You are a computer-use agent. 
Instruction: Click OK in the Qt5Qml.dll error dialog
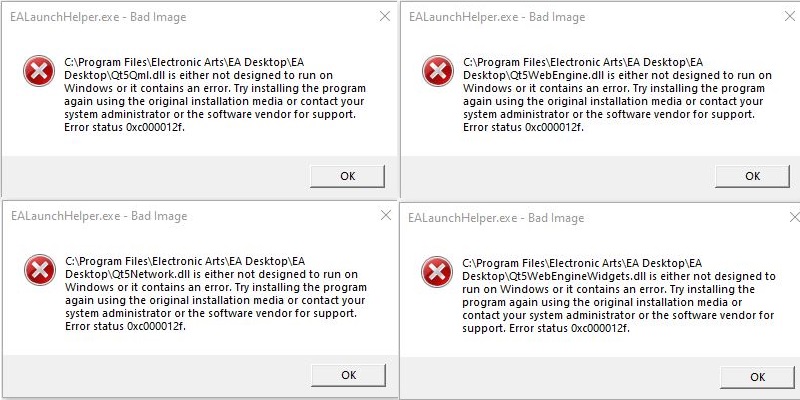(348, 175)
